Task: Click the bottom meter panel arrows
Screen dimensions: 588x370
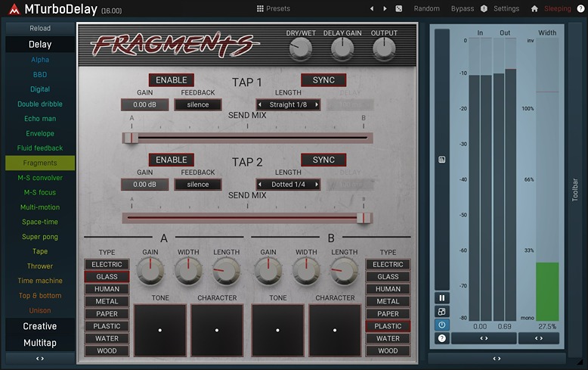Action: [497, 359]
